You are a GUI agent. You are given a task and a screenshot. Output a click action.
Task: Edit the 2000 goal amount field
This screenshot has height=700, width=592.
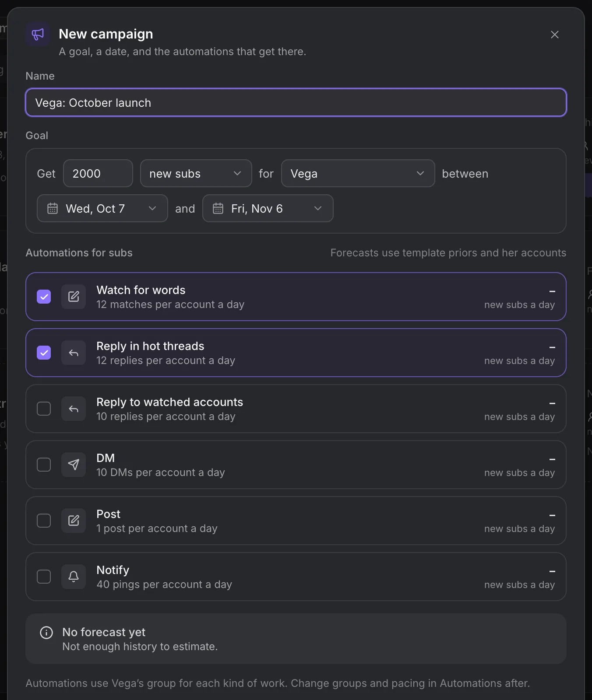point(98,173)
